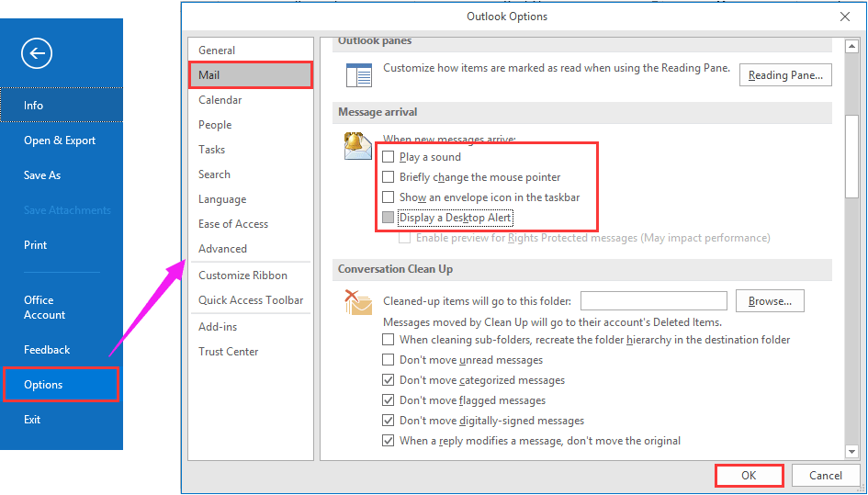Choose Open & Export from backstage menu
This screenshot has width=868, height=495.
(60, 141)
